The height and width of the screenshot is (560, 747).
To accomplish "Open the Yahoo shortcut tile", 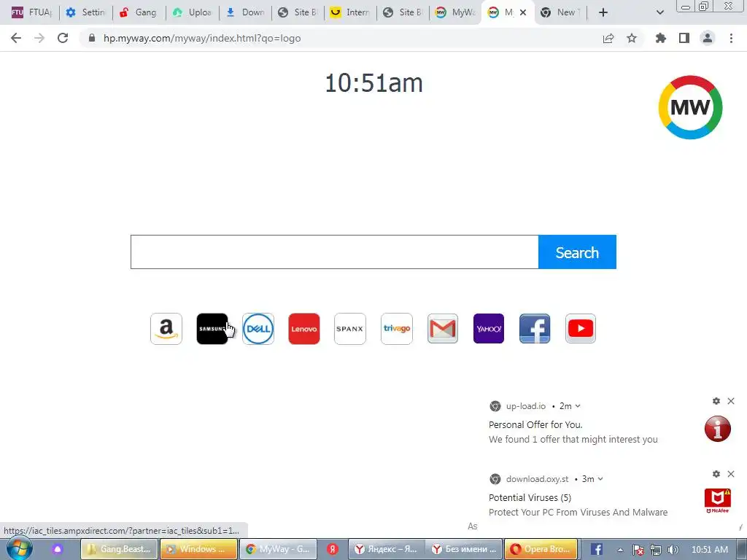I will pos(489,329).
